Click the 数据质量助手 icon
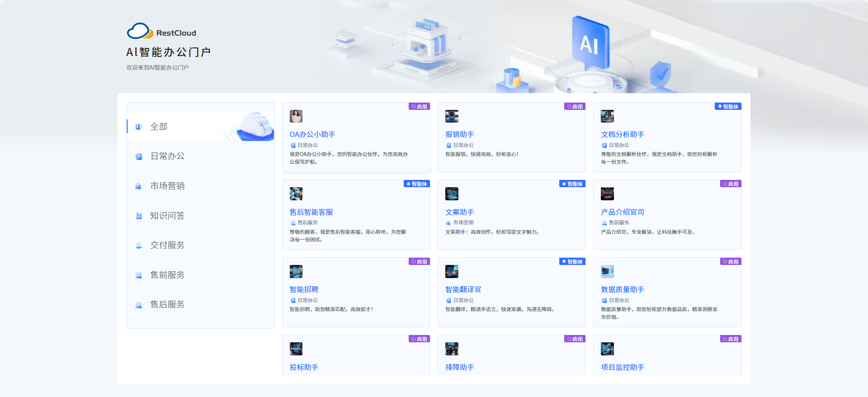This screenshot has width=868, height=397. [607, 271]
